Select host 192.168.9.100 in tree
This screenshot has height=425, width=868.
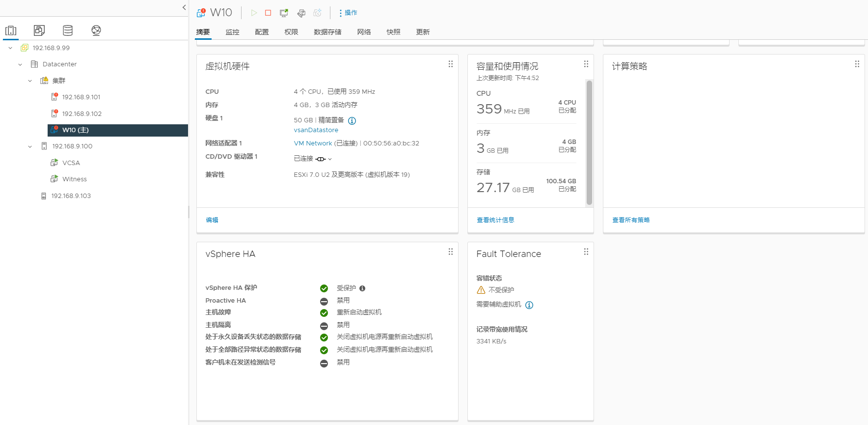[x=72, y=146]
